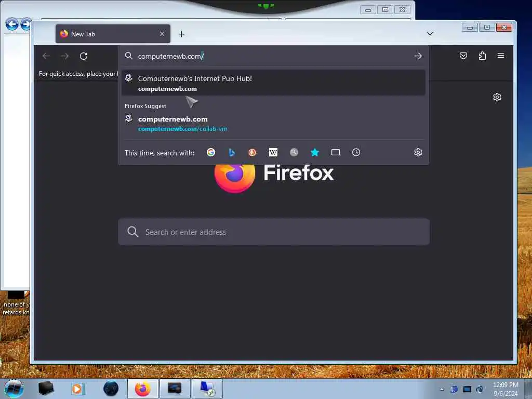Search this time with DuckDuckGo
The width and height of the screenshot is (532, 399).
[252, 152]
